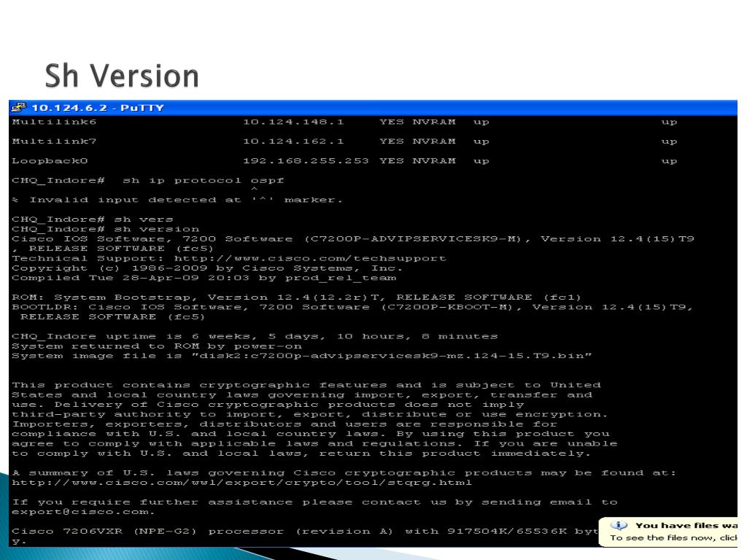
Task: Click the http://www.cisco.com/techsupport URL
Action: point(310,259)
